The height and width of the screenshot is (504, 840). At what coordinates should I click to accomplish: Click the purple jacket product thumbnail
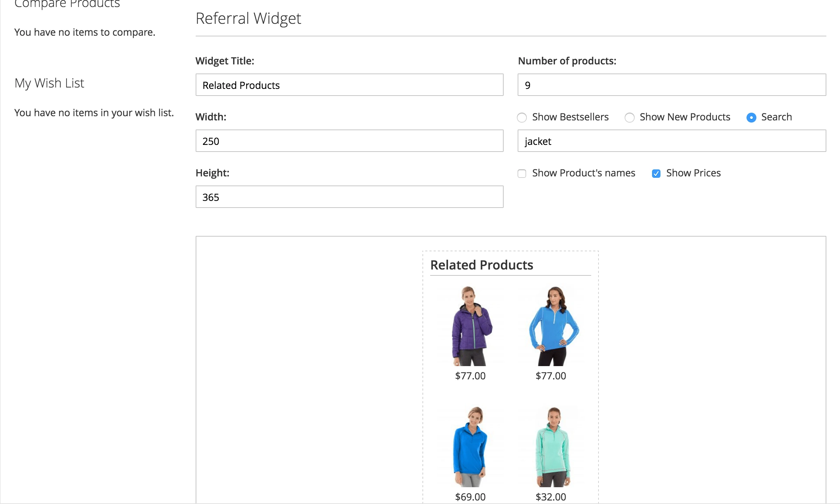(x=471, y=327)
